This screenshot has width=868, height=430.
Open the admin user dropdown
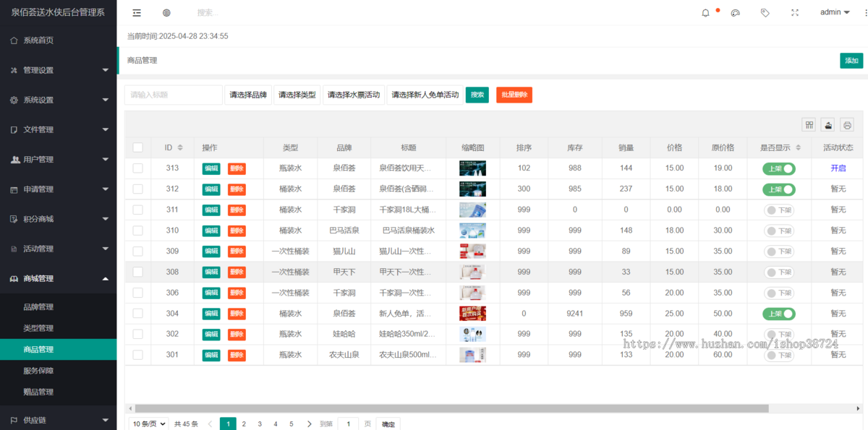(835, 12)
